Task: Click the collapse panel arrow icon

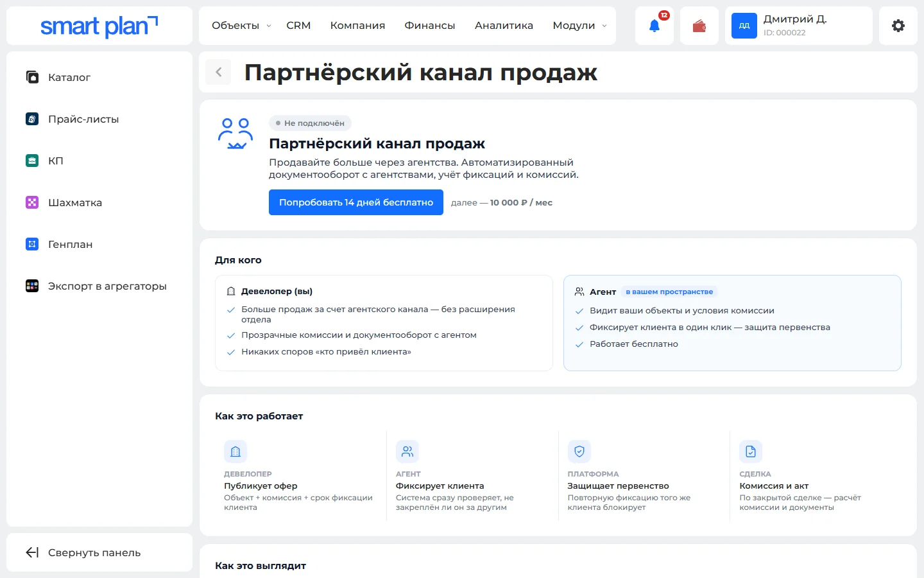Action: 32,552
